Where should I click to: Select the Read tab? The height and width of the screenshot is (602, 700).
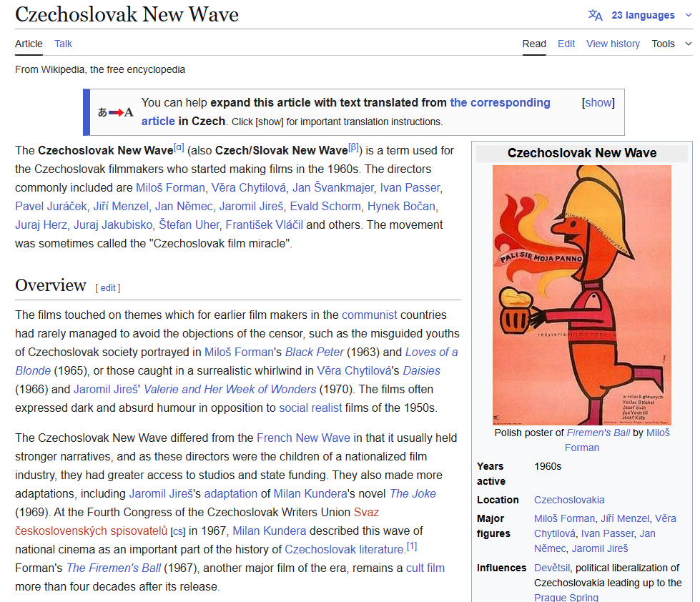(534, 44)
